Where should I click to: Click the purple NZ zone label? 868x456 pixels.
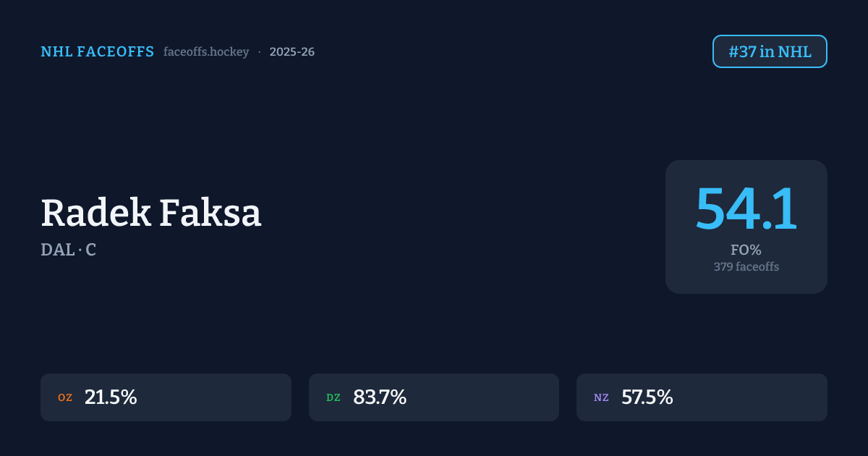[601, 397]
